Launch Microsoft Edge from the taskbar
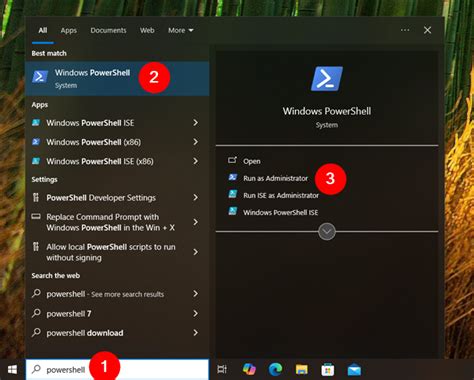The width and height of the screenshot is (474, 380). coord(275,369)
